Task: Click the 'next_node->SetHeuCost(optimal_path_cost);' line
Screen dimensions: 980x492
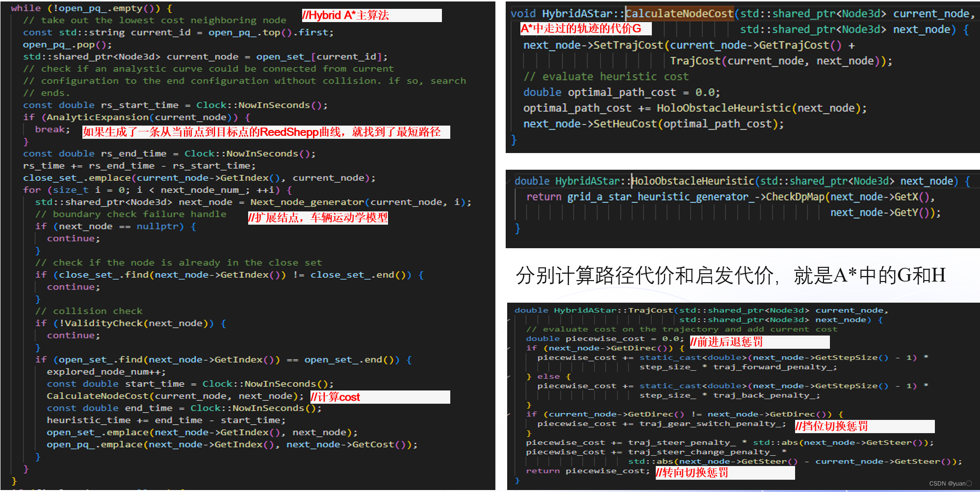Action: pyautogui.click(x=653, y=124)
